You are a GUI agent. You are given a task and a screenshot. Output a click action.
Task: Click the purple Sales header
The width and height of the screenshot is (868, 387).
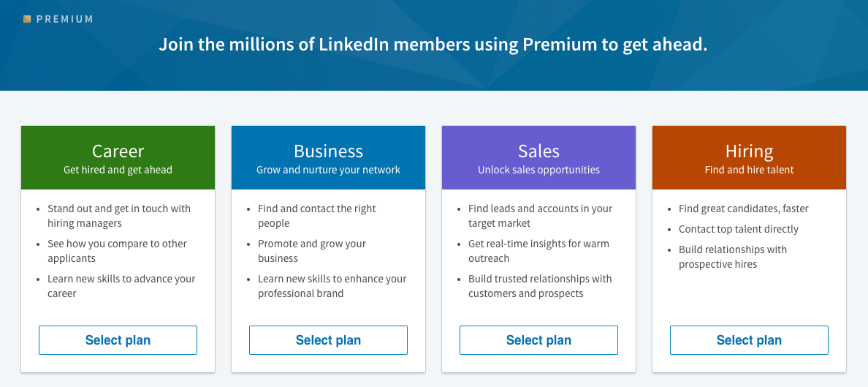pyautogui.click(x=538, y=157)
